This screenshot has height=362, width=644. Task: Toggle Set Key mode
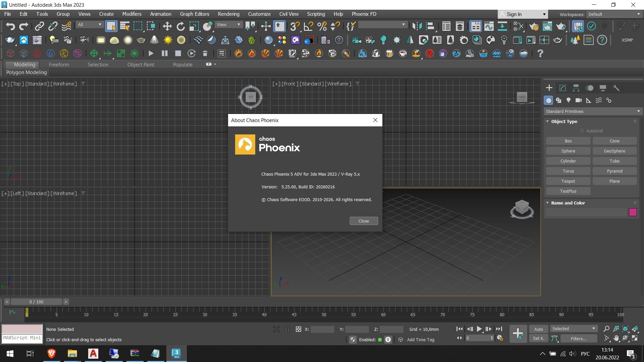(538, 339)
